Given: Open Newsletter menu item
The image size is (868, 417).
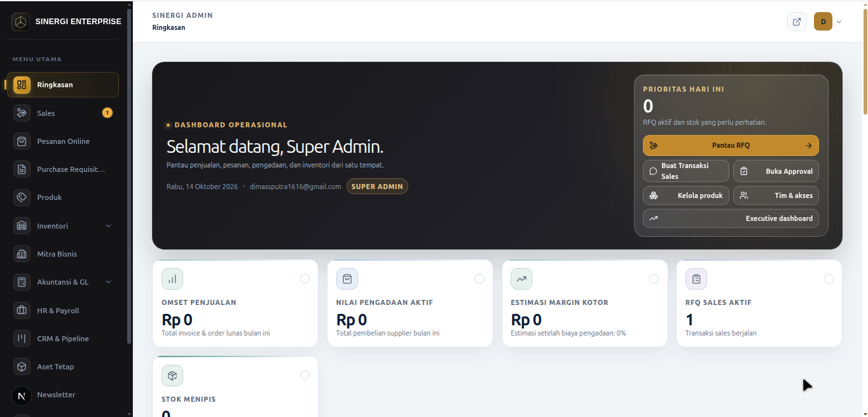Looking at the screenshot, I should [x=63, y=395].
